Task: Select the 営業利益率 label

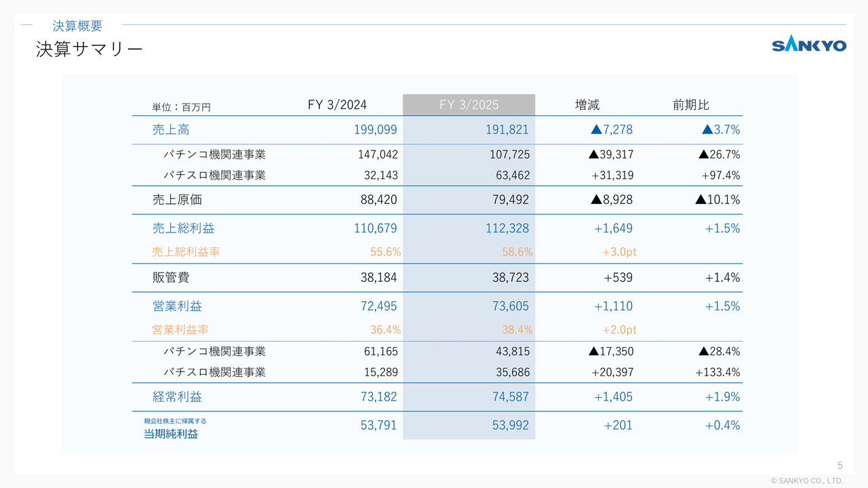Action: pyautogui.click(x=180, y=330)
